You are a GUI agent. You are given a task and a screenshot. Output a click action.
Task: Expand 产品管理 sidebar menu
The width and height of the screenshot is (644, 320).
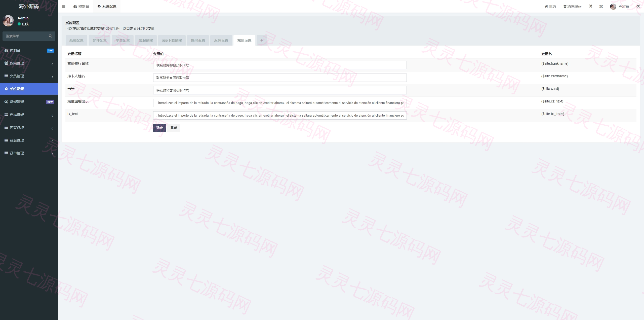coord(29,115)
